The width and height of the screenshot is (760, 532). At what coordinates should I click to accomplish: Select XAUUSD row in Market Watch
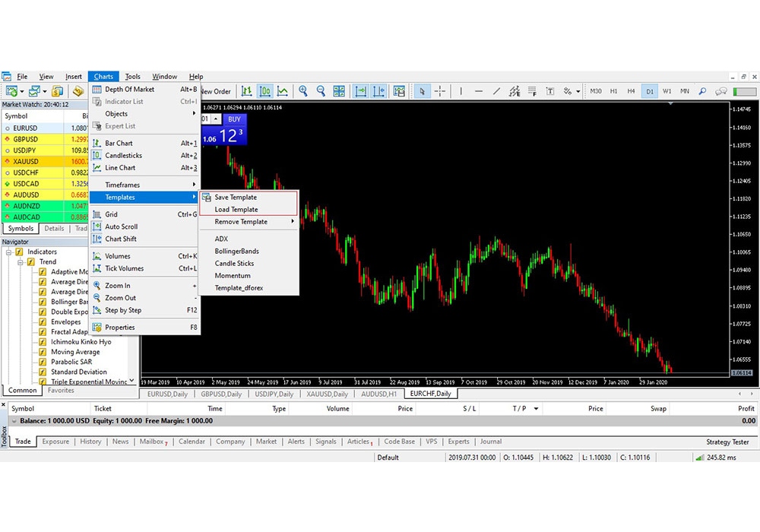(46, 161)
